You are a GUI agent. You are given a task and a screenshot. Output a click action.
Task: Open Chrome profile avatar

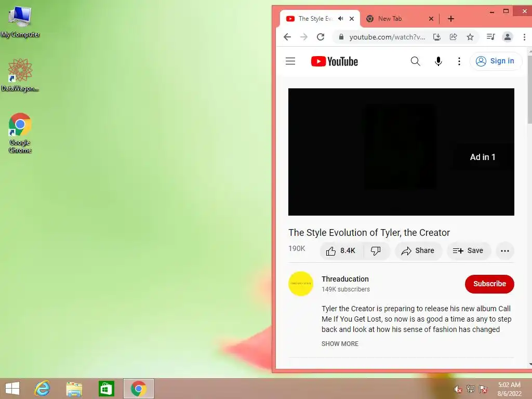click(x=508, y=37)
